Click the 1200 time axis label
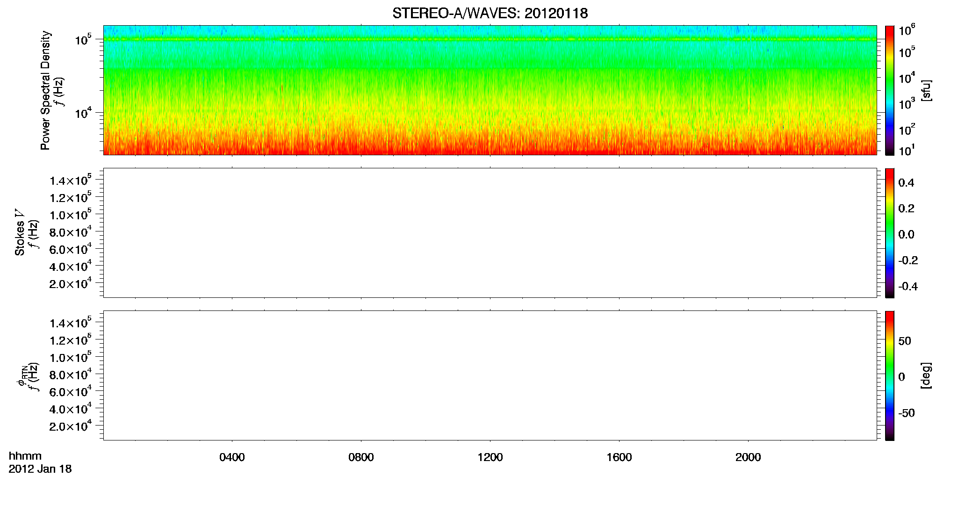Screen dimensions: 980x505 tap(490, 457)
